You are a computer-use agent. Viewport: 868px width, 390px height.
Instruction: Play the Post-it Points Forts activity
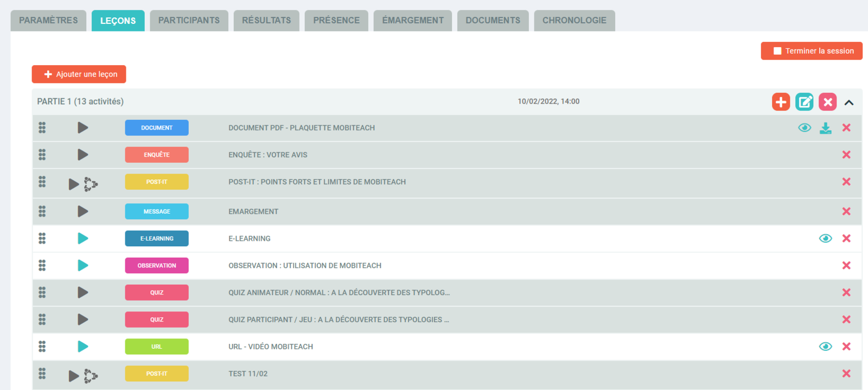pos(74,184)
